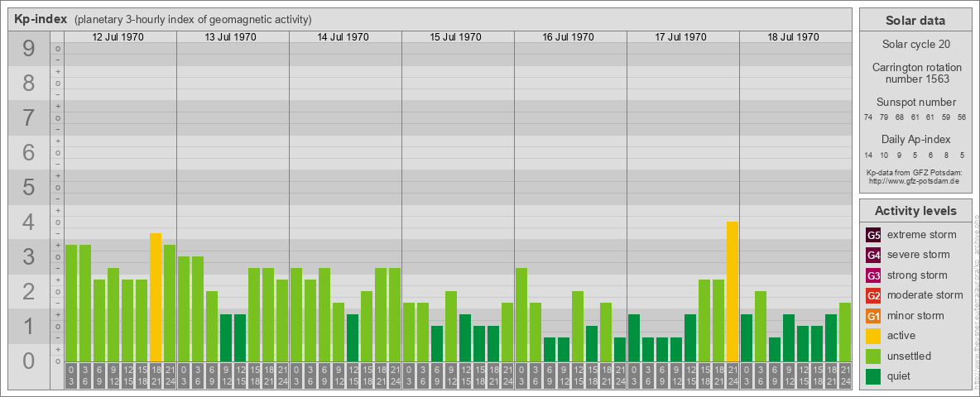
Task: Click the Kp axis number 4
Action: click(x=29, y=222)
